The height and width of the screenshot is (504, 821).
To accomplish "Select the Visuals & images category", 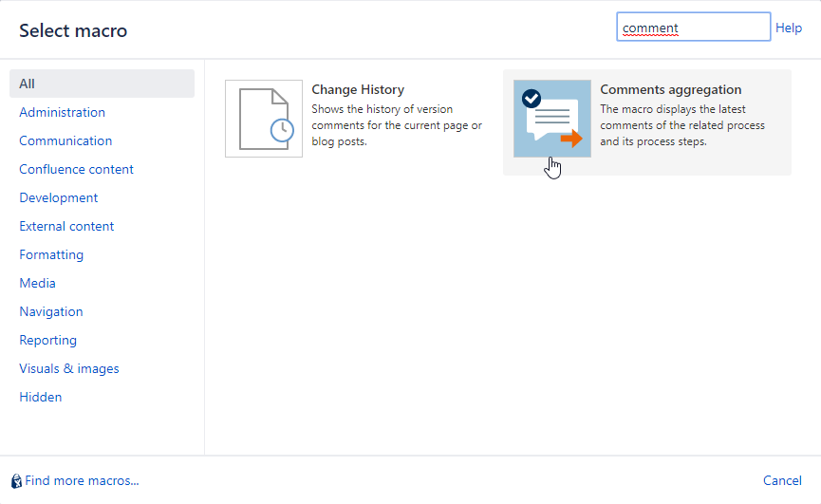I will (69, 368).
